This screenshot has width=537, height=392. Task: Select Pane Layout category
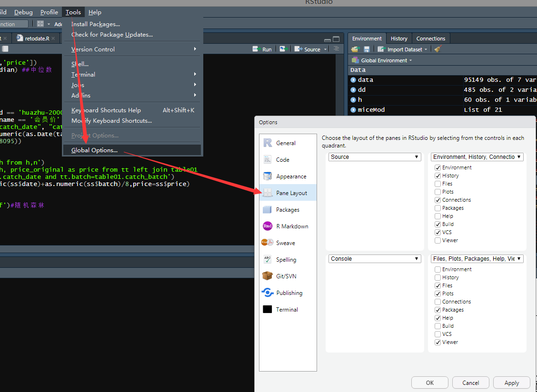(x=288, y=193)
